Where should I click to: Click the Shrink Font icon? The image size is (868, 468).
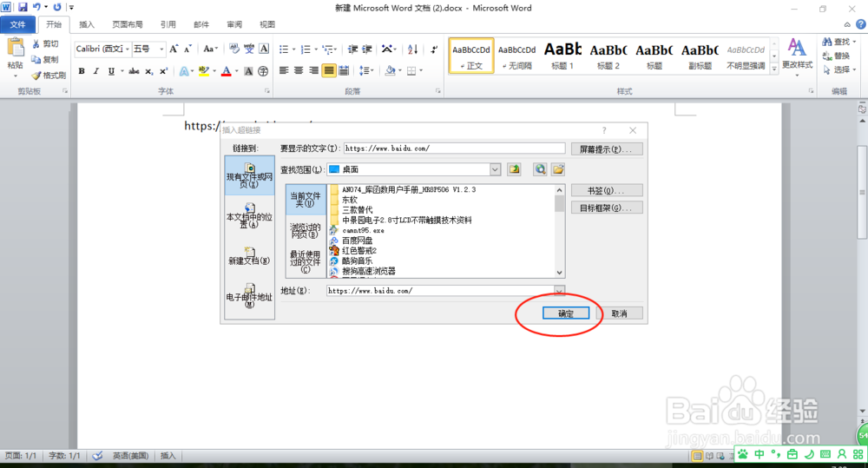tap(187, 49)
